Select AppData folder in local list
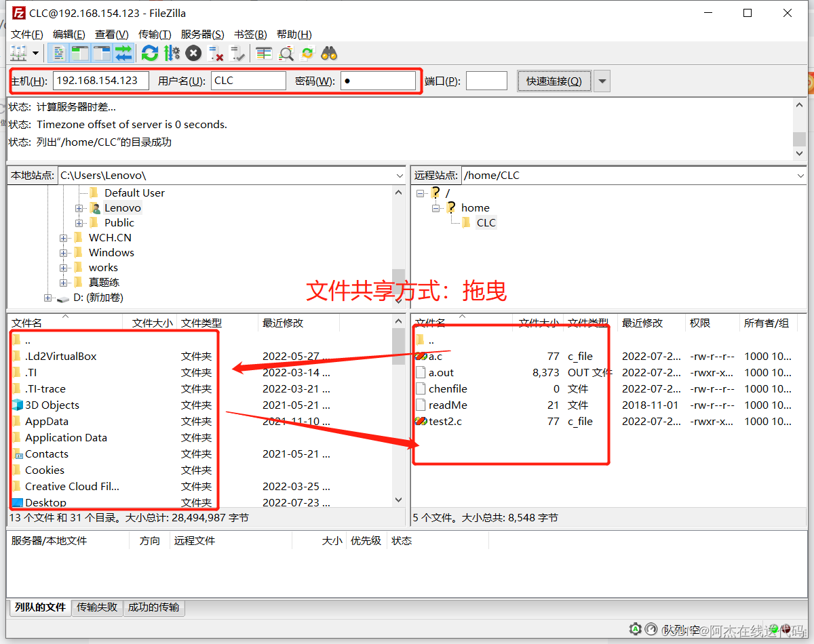This screenshot has height=644, width=814. click(x=47, y=421)
